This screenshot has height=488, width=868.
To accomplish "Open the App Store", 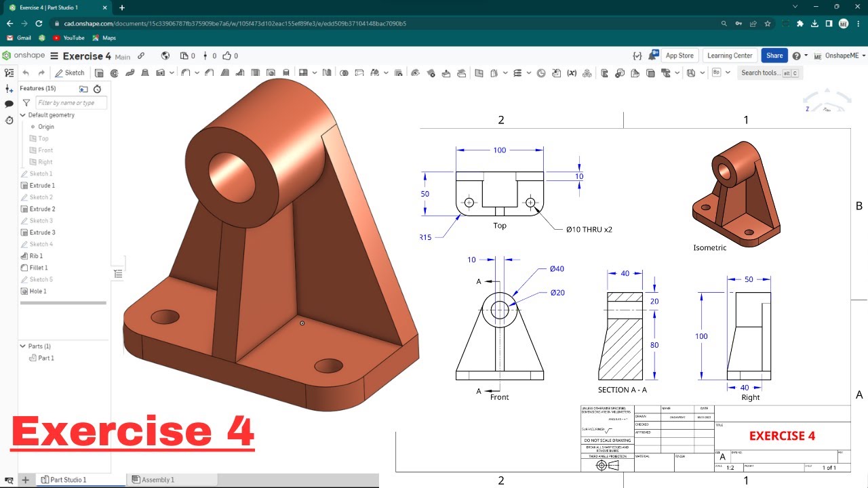I will [x=679, y=56].
